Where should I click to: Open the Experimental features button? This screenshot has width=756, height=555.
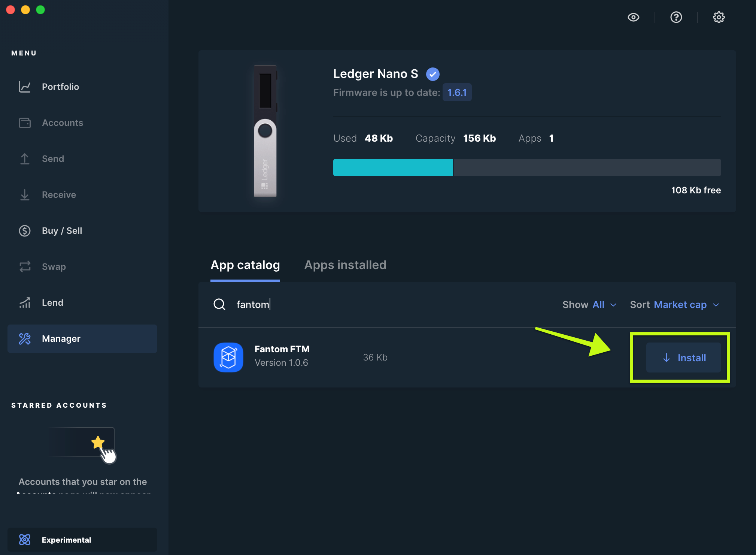pos(82,540)
